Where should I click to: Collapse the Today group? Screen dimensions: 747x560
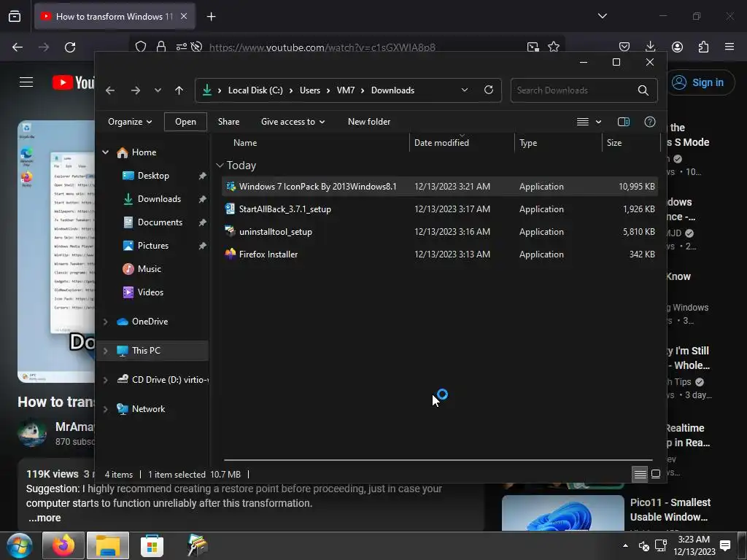220,166
